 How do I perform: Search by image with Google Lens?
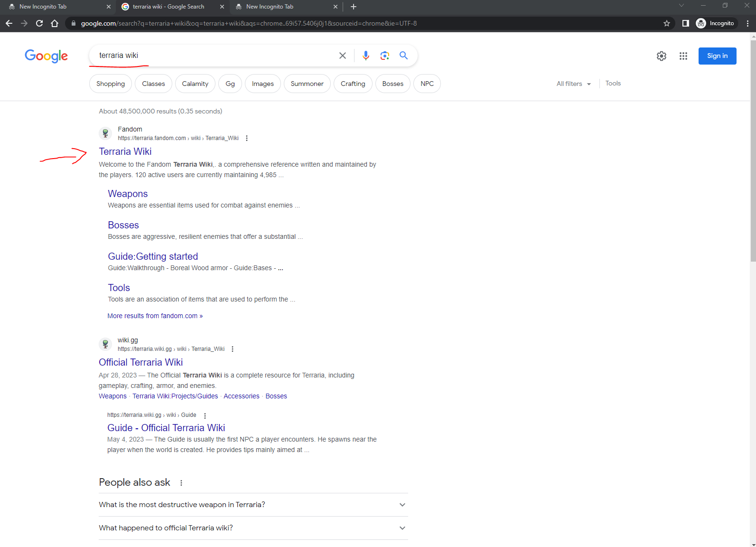pyautogui.click(x=385, y=56)
